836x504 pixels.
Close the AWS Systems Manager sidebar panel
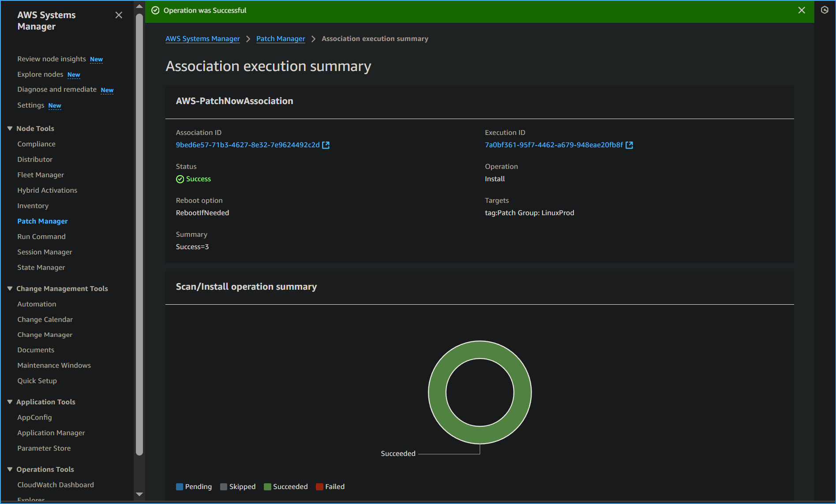click(119, 15)
